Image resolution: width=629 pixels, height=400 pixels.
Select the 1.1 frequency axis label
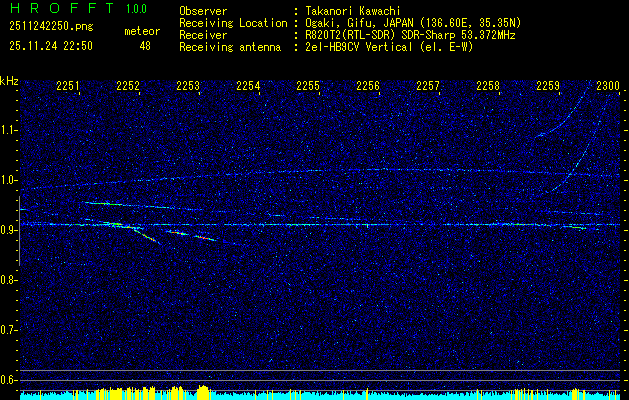click(9, 130)
